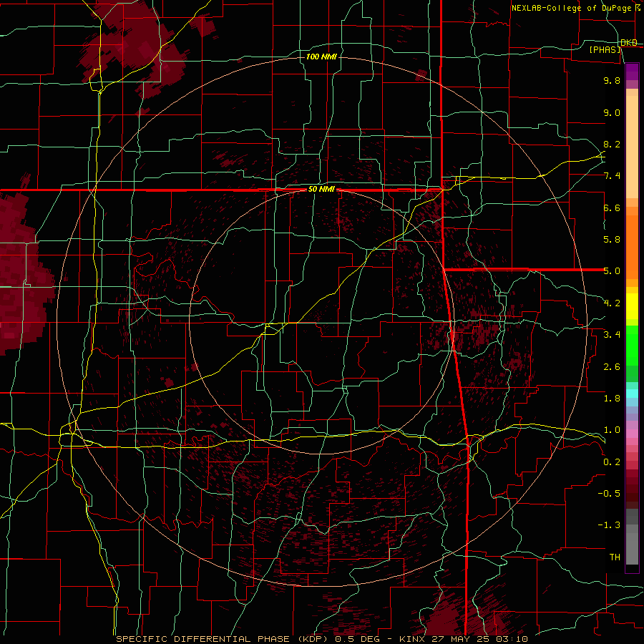
Task: Click the 0.2 value on the color scale
Action: [612, 462]
